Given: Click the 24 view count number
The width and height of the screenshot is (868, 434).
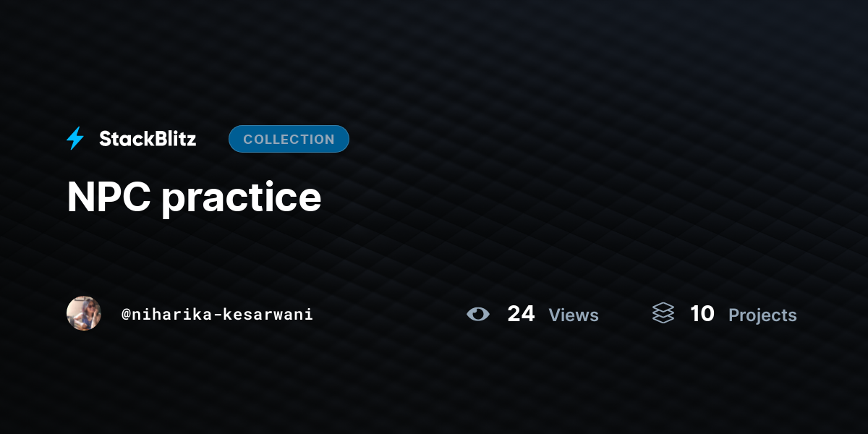Looking at the screenshot, I should [x=521, y=313].
